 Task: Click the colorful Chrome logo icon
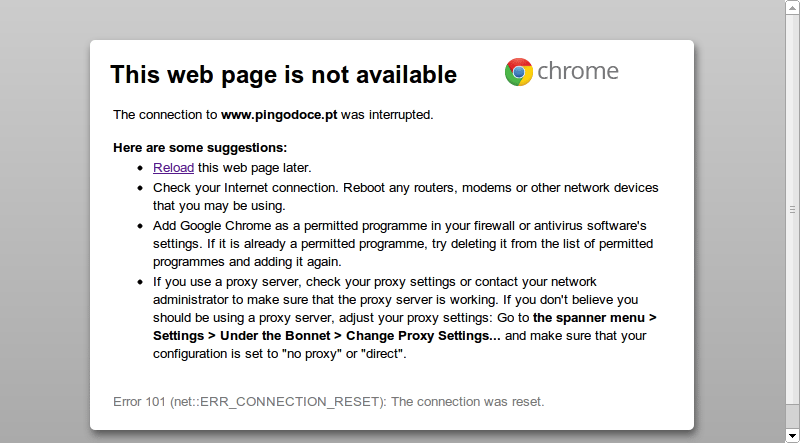click(519, 71)
